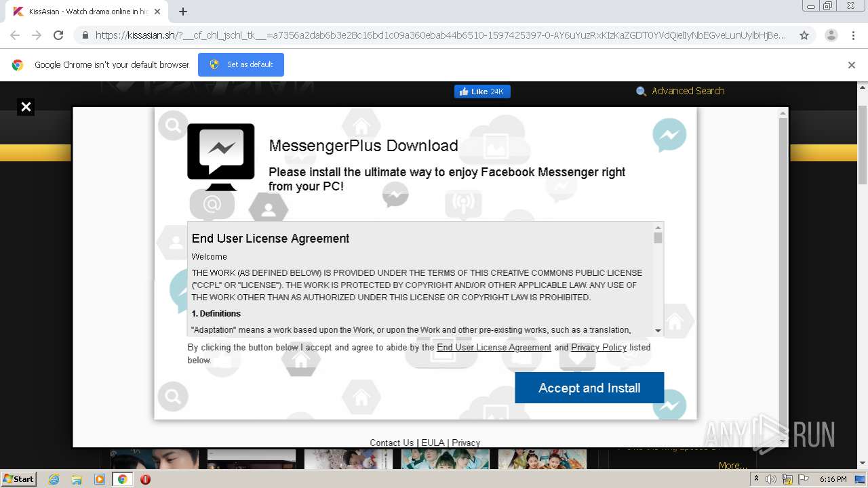Click the MessengerPlus Download heading
This screenshot has width=868, height=488.
point(363,146)
